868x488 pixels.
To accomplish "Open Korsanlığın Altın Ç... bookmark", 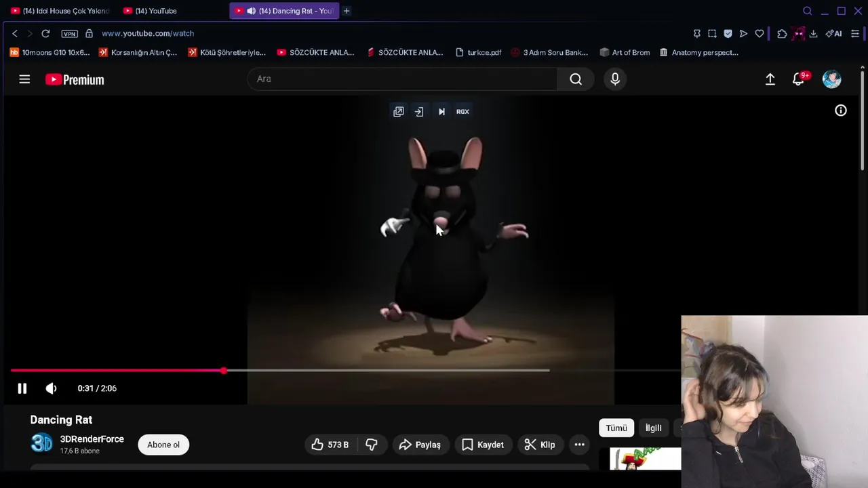I will (x=138, y=52).
